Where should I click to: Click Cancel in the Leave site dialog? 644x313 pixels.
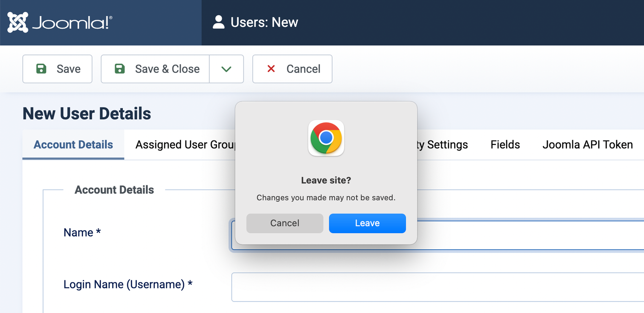click(285, 223)
